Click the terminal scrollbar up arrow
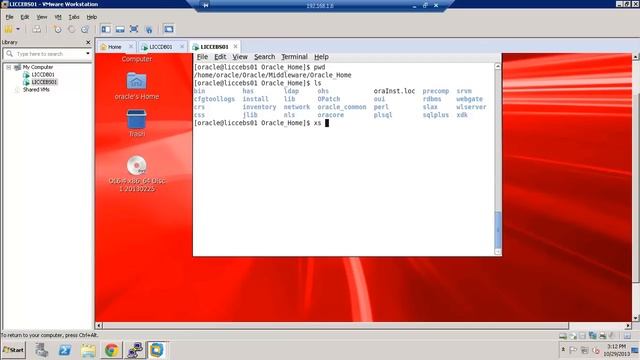Viewport: 640px width, 360px height. pos(498,66)
